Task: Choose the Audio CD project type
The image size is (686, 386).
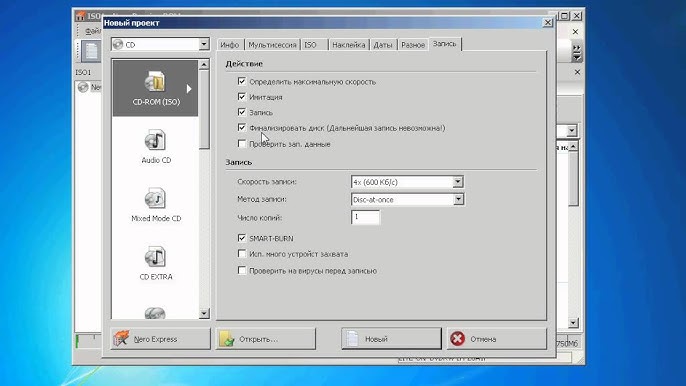Action: pyautogui.click(x=156, y=147)
